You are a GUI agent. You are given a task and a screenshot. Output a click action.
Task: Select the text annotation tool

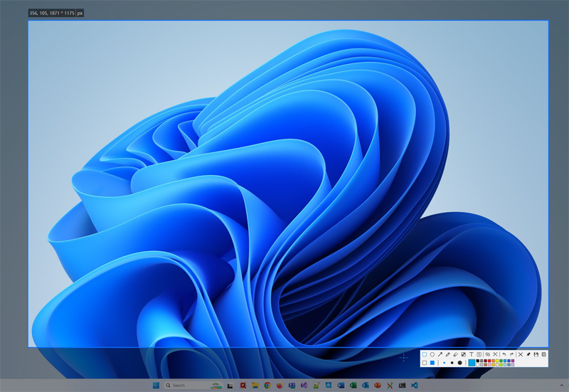click(472, 354)
